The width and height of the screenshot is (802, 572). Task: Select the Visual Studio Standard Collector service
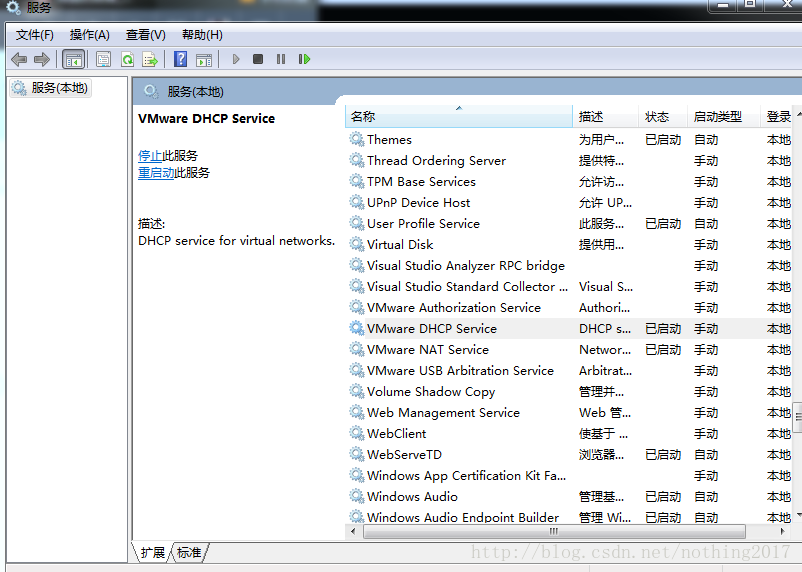pos(569,287)
